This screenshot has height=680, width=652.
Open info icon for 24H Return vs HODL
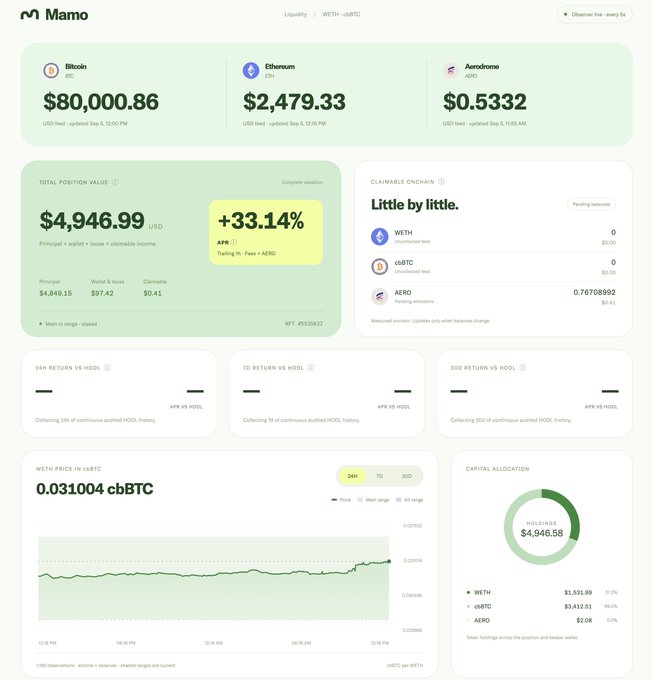click(x=107, y=368)
